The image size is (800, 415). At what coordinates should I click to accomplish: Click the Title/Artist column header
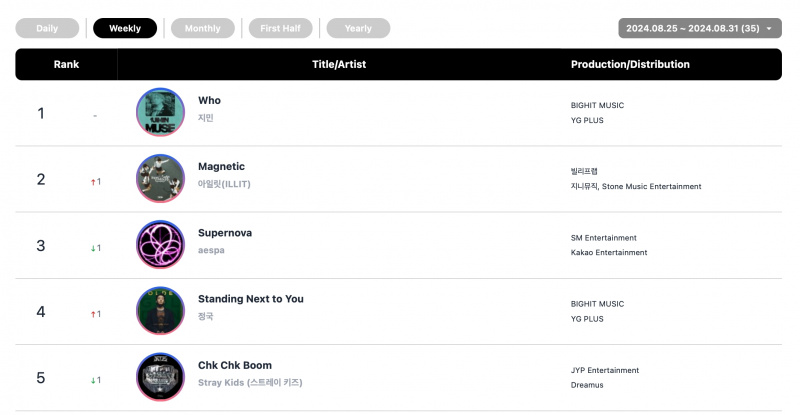point(339,64)
